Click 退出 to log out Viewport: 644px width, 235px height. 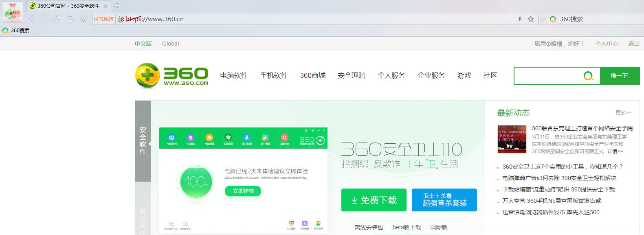click(x=634, y=44)
